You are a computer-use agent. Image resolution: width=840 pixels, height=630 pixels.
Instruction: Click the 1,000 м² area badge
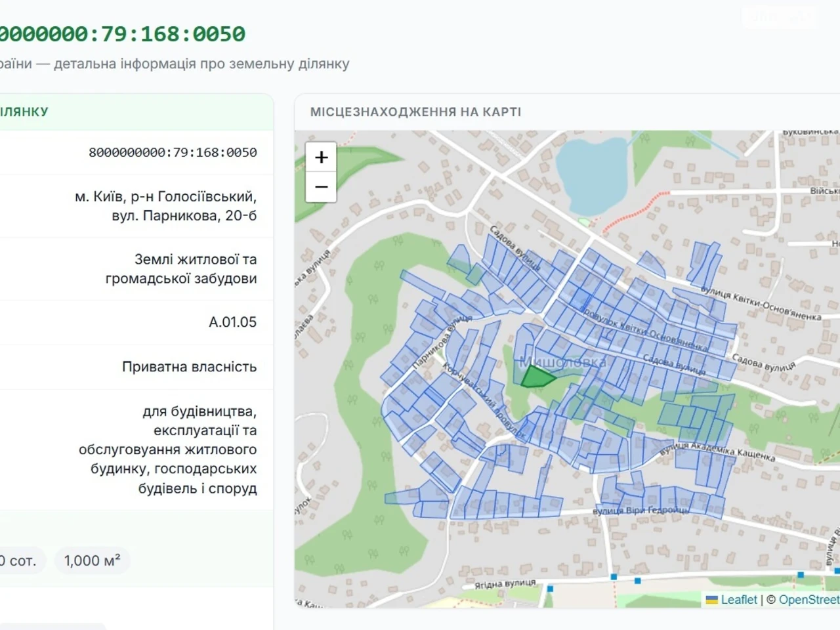[x=92, y=560]
